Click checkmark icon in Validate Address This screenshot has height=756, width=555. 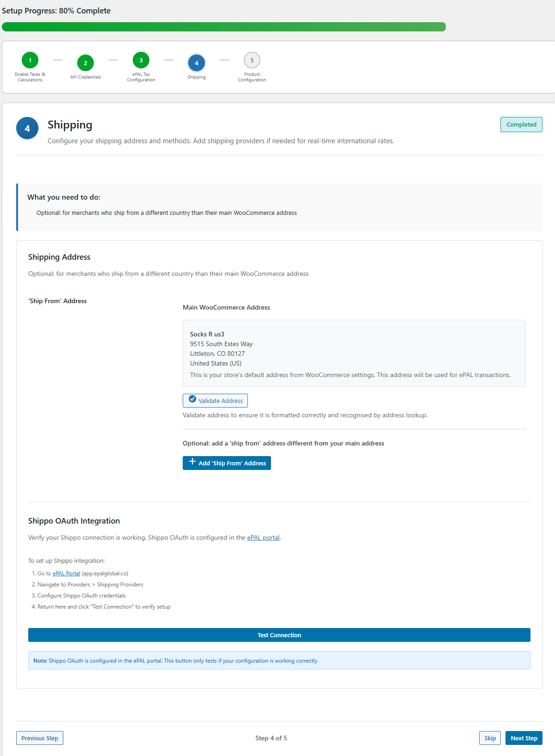coord(192,399)
